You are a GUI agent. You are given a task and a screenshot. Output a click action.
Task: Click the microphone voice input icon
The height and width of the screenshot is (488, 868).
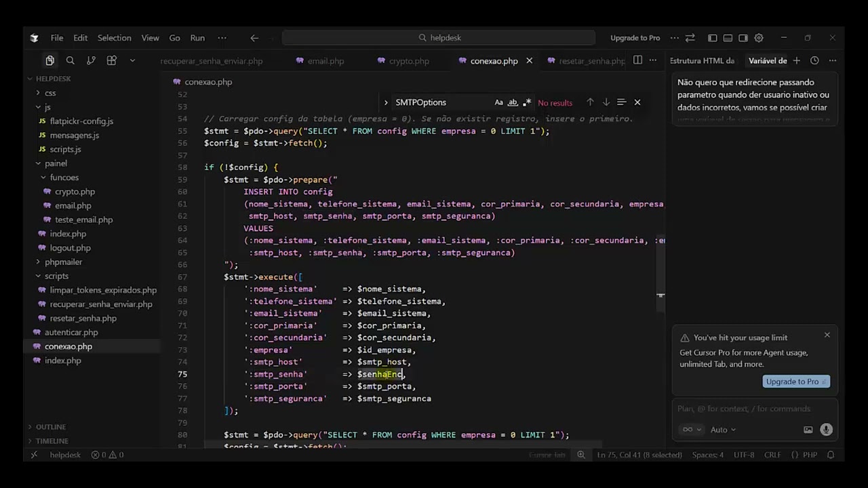pyautogui.click(x=826, y=429)
